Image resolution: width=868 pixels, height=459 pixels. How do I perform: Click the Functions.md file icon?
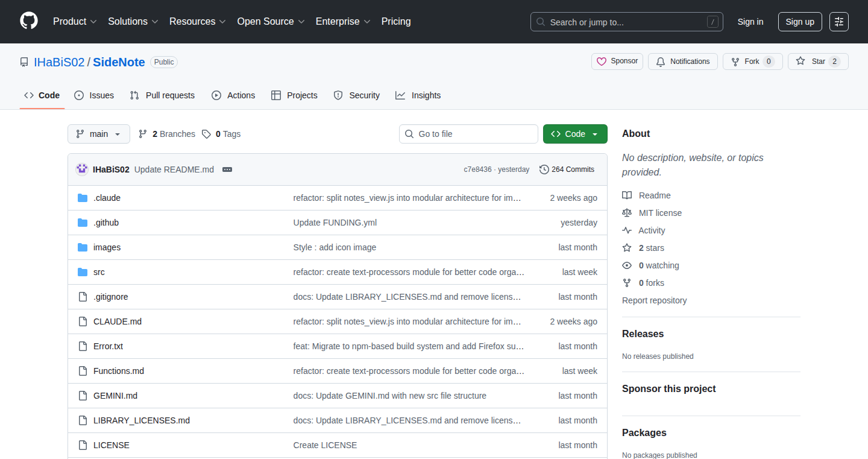83,371
